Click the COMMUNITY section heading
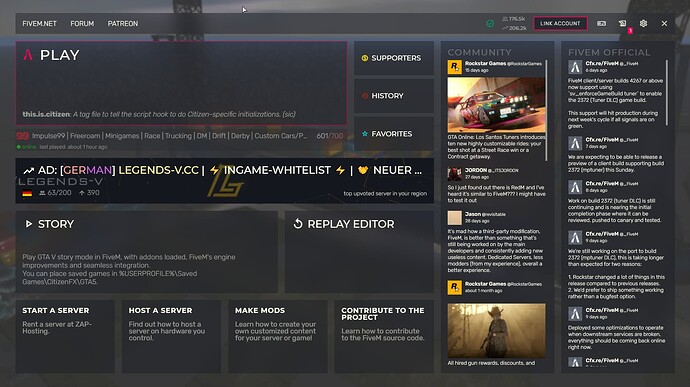690x387 pixels. 479,52
